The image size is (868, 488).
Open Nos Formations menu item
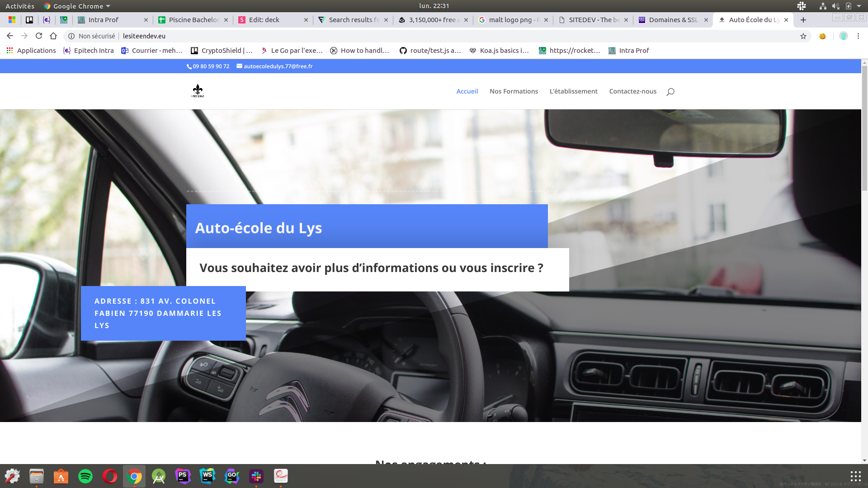514,91
